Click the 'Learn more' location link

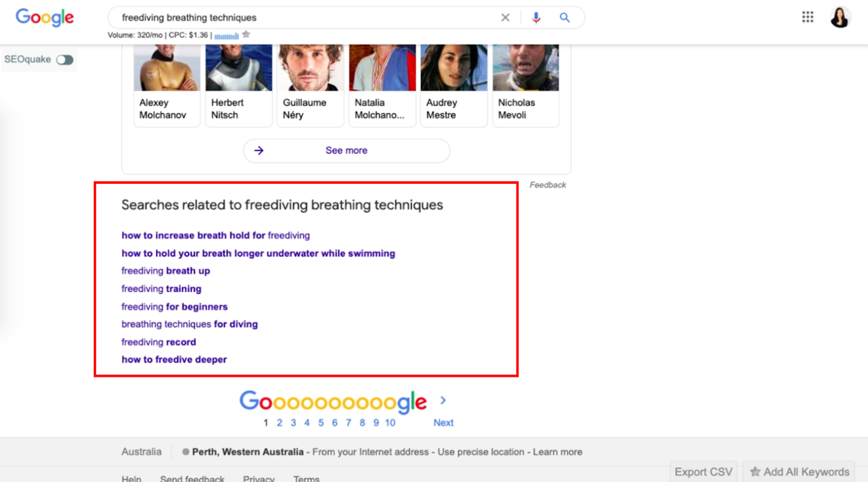(x=558, y=452)
